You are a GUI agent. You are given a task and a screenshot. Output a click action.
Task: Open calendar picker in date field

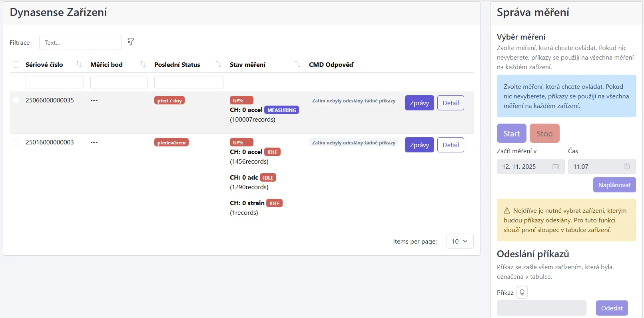[x=555, y=167]
